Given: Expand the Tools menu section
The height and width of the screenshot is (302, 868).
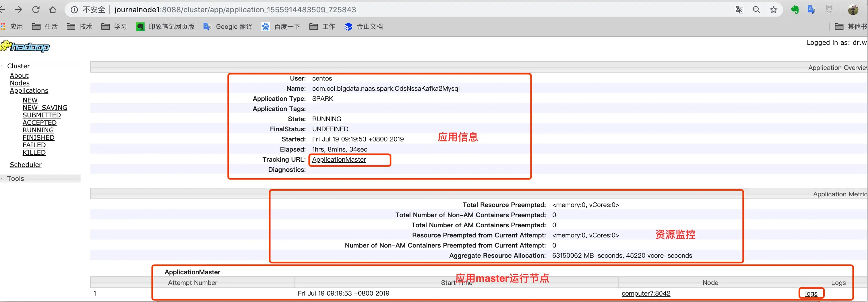Looking at the screenshot, I should click(x=15, y=179).
